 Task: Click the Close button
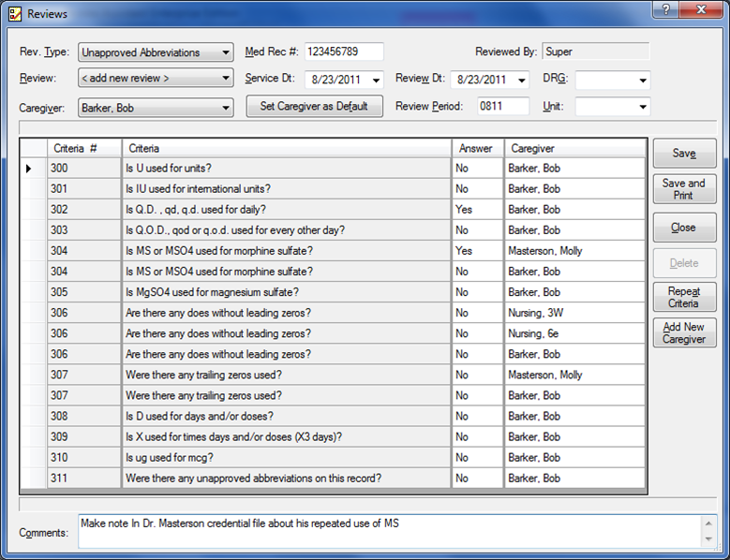tap(684, 228)
